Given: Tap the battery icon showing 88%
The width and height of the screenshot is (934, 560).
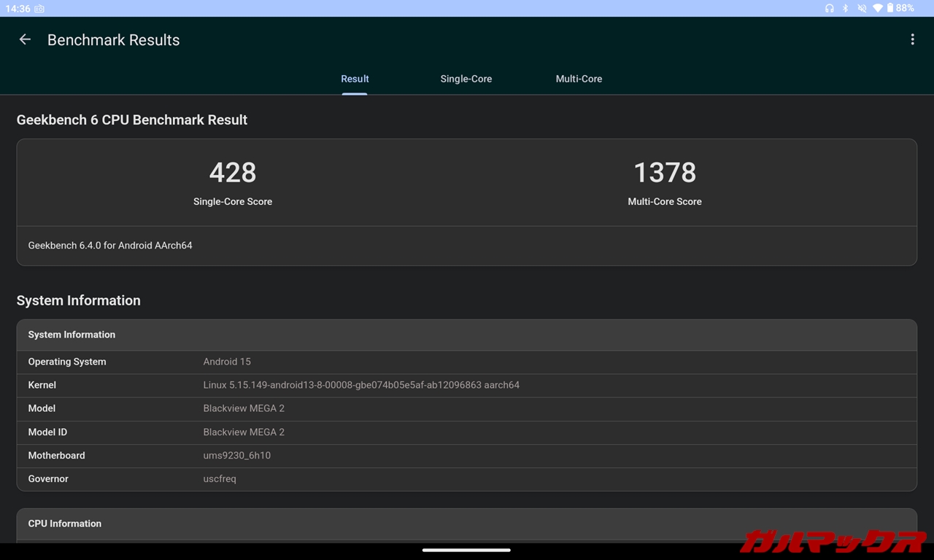Looking at the screenshot, I should tap(889, 8).
